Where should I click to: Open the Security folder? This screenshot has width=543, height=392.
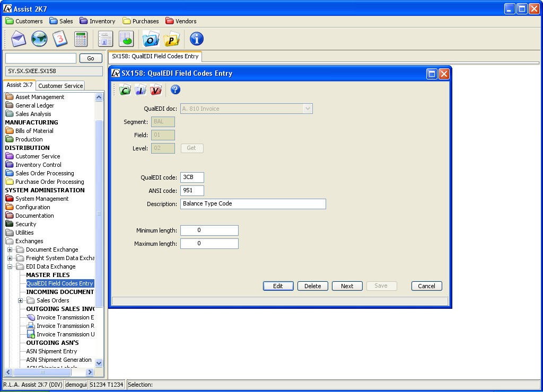coord(21,224)
